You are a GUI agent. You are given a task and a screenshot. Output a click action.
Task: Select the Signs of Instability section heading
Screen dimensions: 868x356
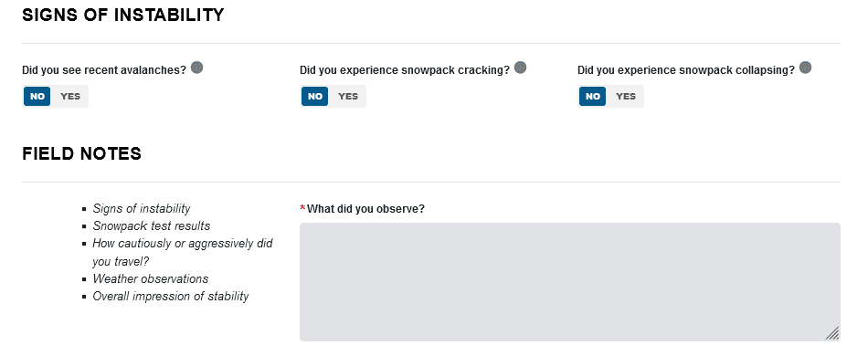tap(123, 15)
